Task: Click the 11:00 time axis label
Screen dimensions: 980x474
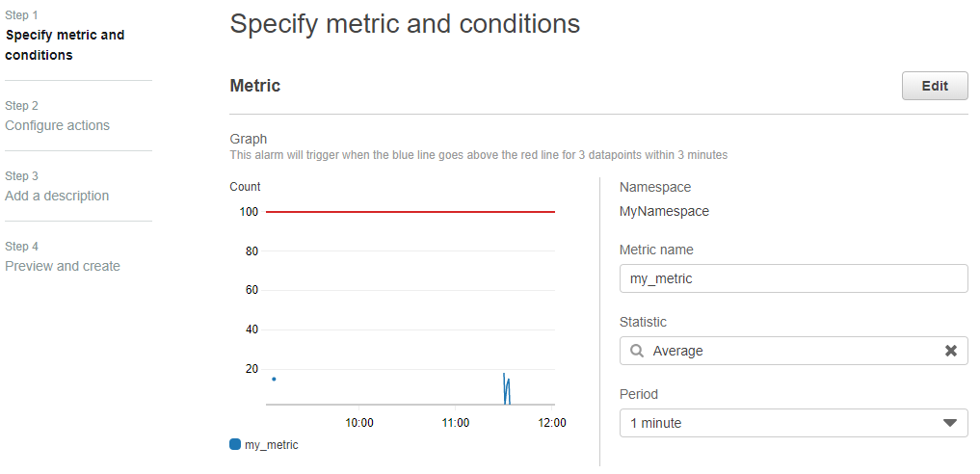Action: point(456,423)
